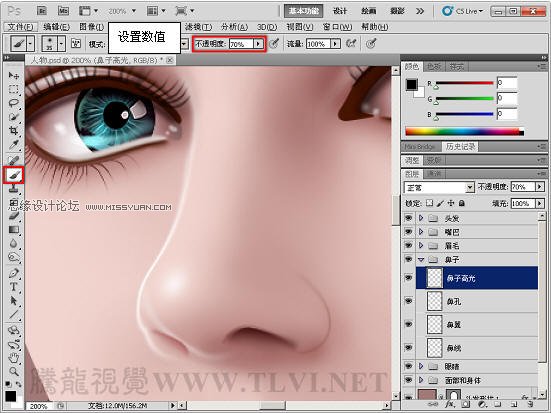Select the Spot Healing Brush tool
This screenshot has height=413, width=551.
pyautogui.click(x=14, y=161)
